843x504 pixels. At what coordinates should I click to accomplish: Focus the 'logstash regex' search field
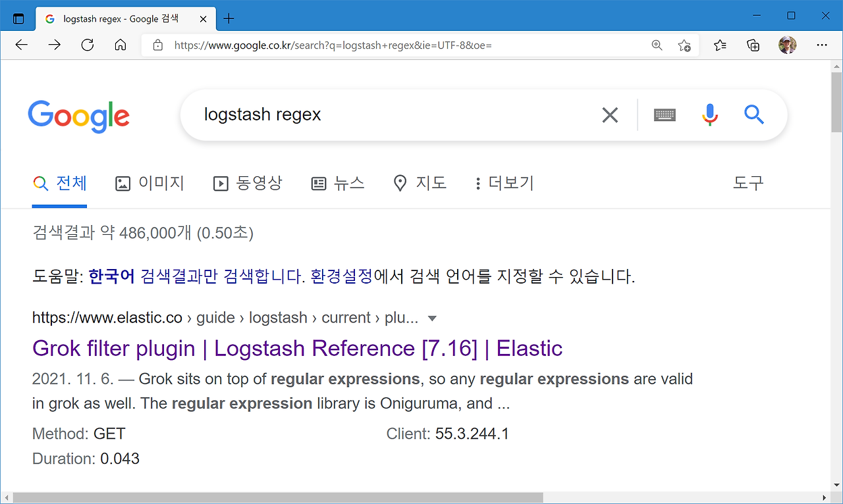click(x=395, y=115)
